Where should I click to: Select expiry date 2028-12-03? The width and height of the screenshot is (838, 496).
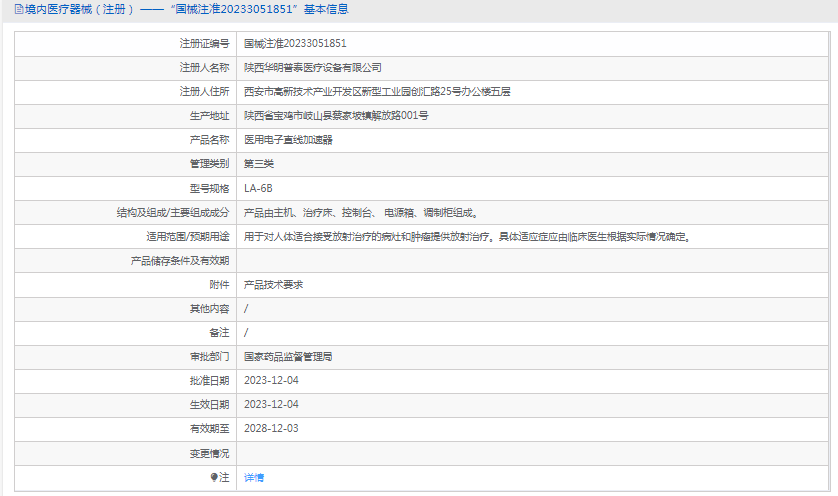(271, 429)
